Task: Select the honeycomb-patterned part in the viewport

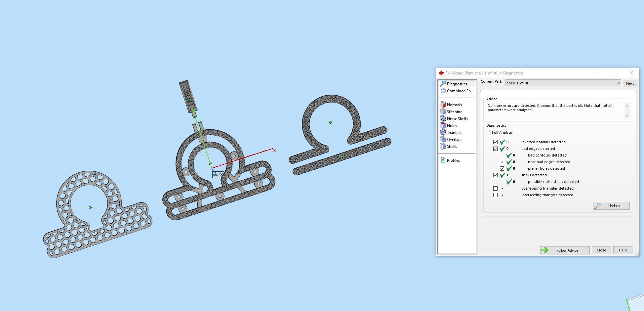Action: tap(98, 214)
